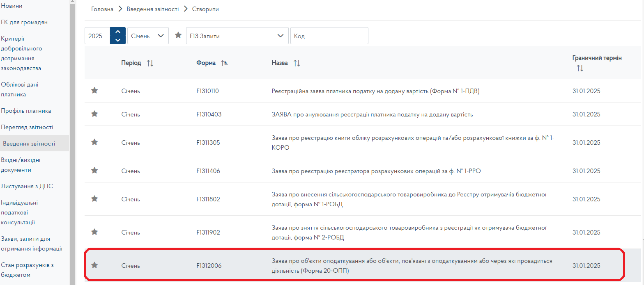644x285 pixels.
Task: Sort table by Період column arrows
Action: tap(150, 63)
